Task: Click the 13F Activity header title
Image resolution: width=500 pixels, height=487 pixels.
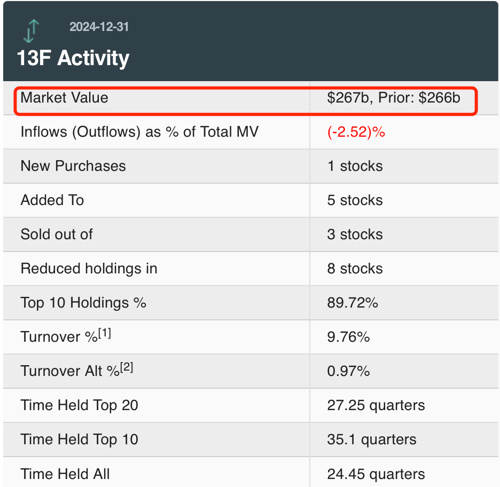Action: 73,58
